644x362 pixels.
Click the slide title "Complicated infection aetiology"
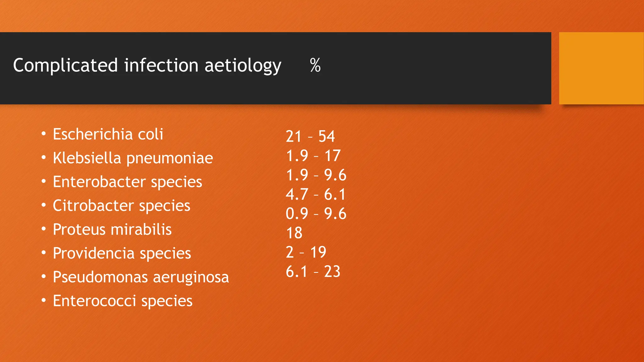147,65
